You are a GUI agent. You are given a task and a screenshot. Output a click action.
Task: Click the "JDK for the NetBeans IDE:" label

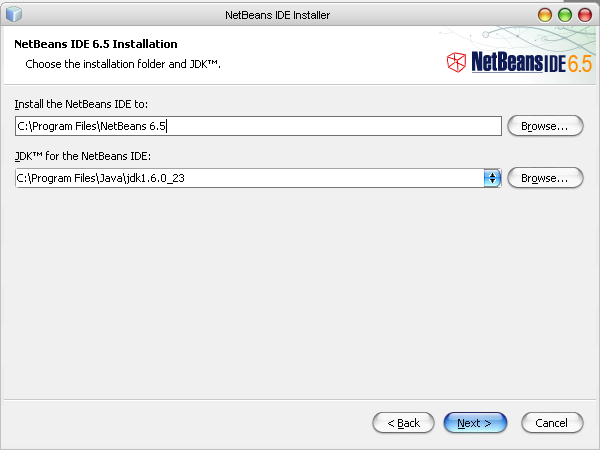point(82,157)
